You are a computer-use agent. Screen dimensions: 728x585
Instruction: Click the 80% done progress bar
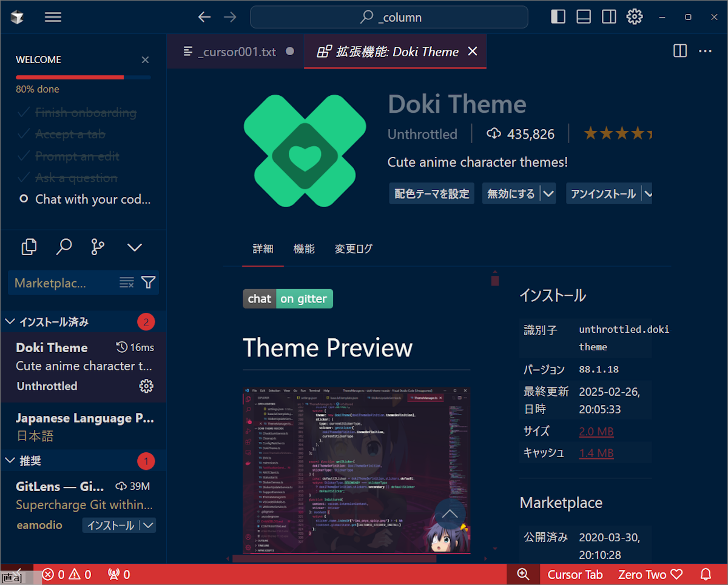pyautogui.click(x=83, y=78)
